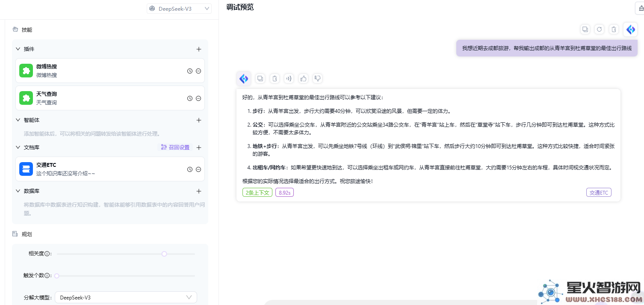Add a new plugin with 插件 plus icon
The image size is (644, 305).
199,49
